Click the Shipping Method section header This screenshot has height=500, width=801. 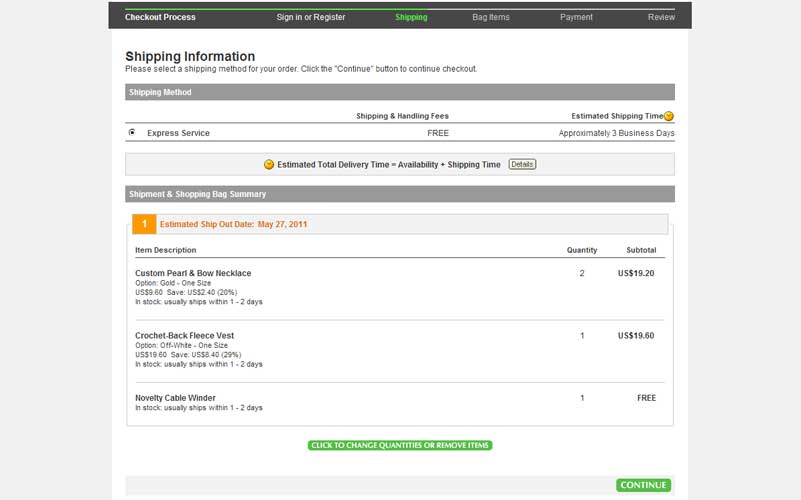coord(160,92)
